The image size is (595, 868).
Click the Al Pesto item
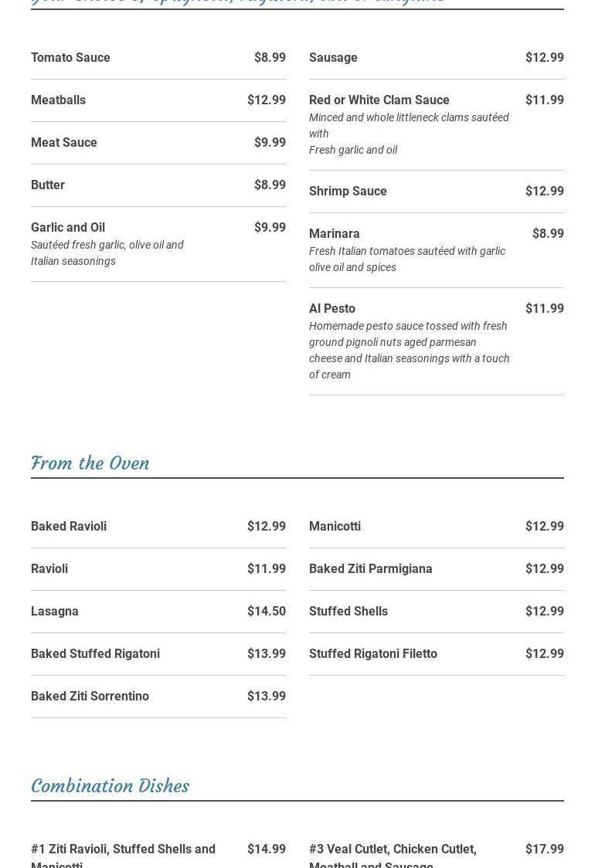coord(332,309)
